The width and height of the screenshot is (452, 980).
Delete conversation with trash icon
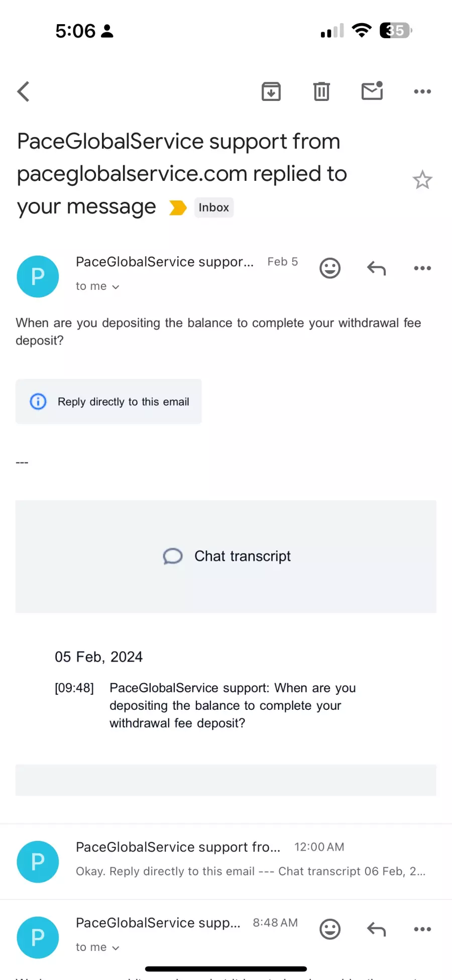321,91
